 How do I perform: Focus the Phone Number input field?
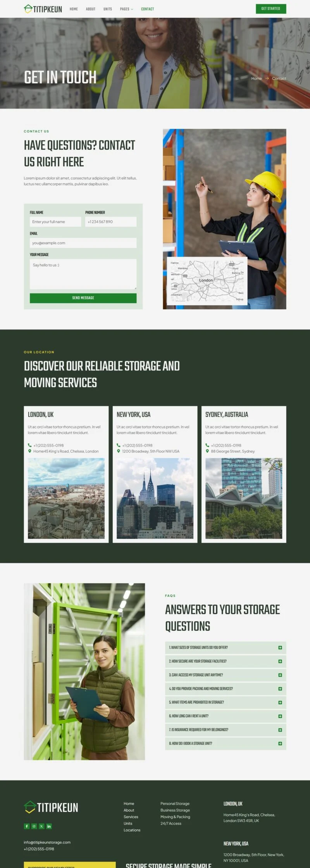pos(111,222)
